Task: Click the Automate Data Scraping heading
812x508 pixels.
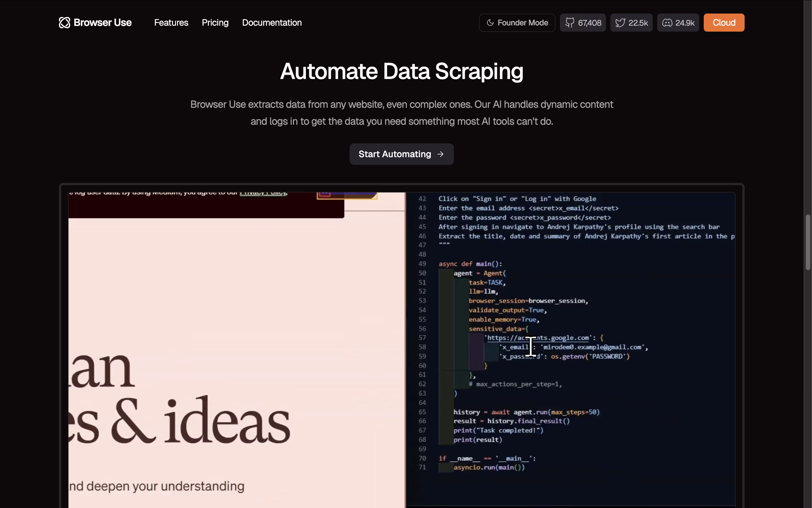Action: [402, 71]
